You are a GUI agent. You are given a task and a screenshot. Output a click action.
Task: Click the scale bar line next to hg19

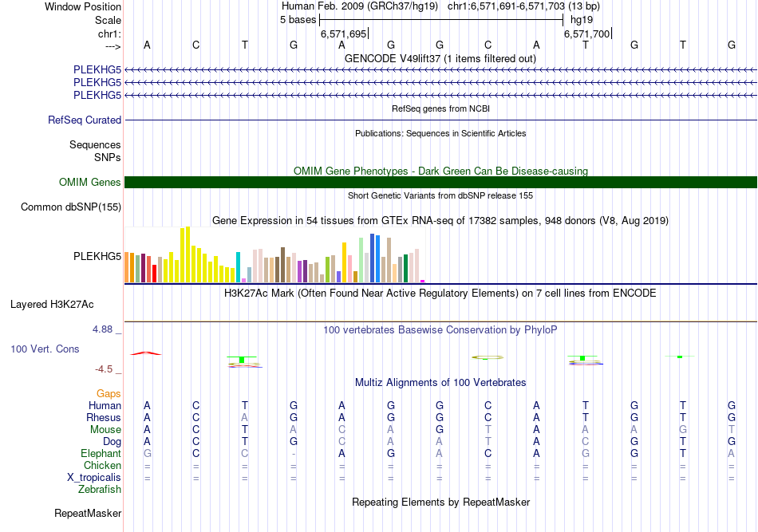(x=441, y=20)
